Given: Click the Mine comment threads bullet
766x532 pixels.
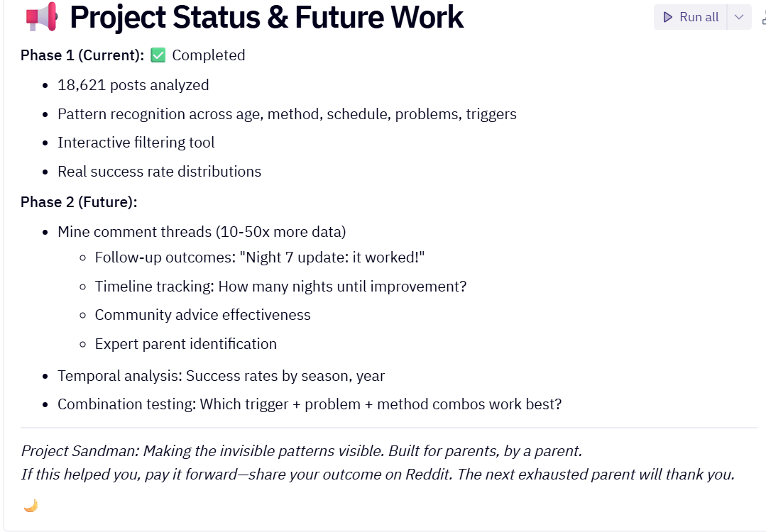Looking at the screenshot, I should (202, 232).
